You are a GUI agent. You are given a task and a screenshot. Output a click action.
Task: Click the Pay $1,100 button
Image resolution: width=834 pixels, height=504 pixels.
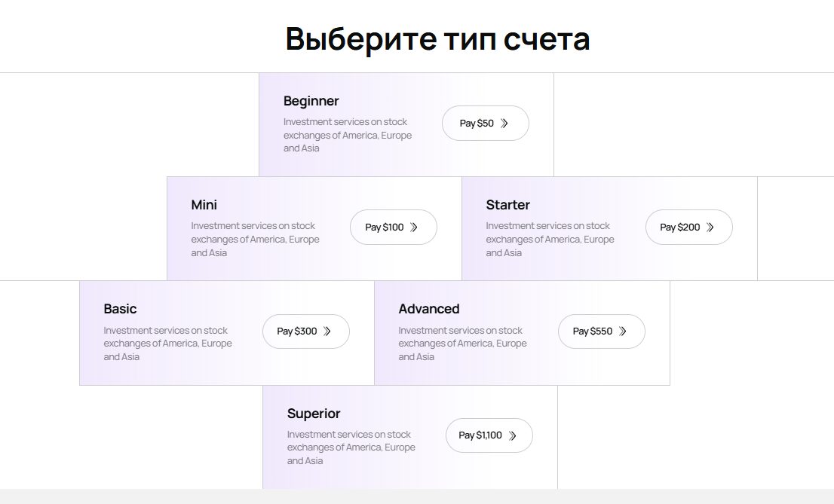488,435
